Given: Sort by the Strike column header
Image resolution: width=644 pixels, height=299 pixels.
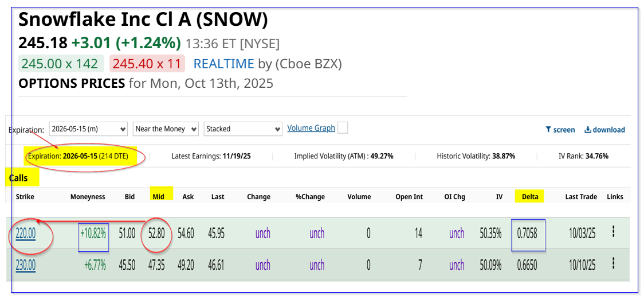Looking at the screenshot, I should pyautogui.click(x=25, y=197).
